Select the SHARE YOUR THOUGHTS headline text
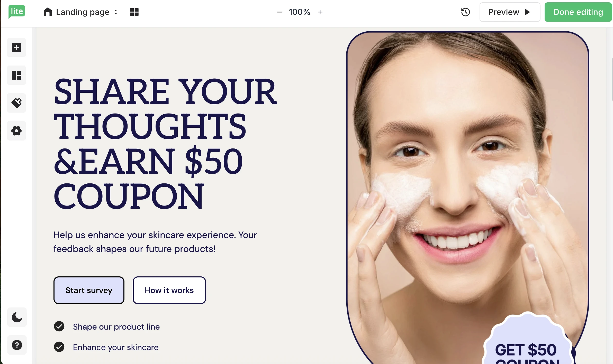 click(x=165, y=143)
